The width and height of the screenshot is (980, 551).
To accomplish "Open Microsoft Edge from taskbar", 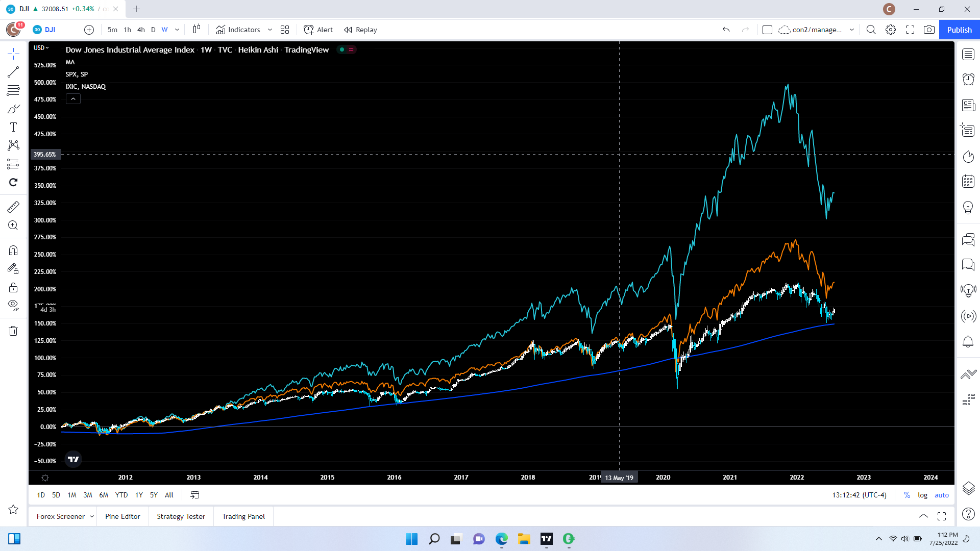I will point(501,539).
